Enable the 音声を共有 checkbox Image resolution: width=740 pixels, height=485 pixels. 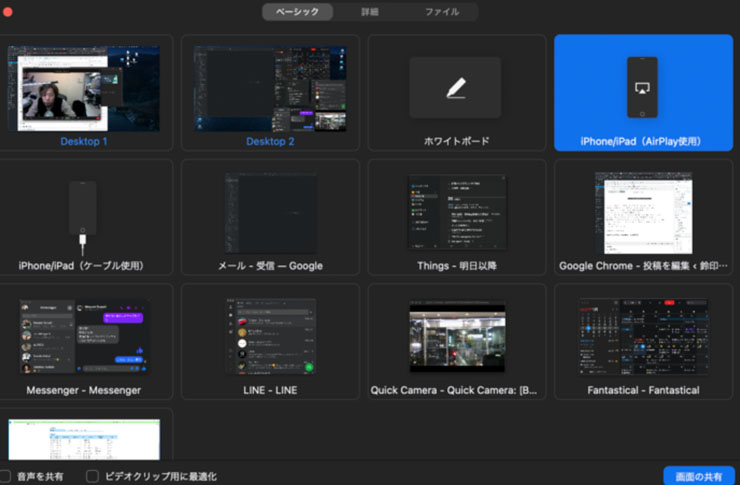click(5, 476)
